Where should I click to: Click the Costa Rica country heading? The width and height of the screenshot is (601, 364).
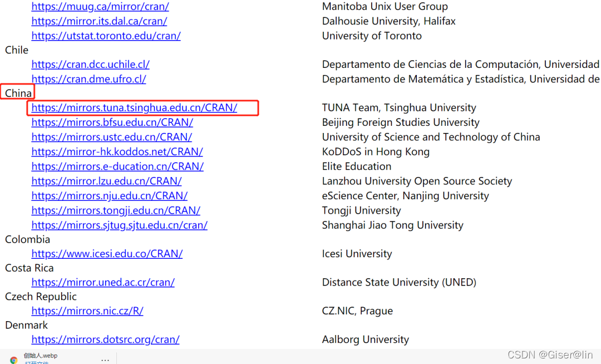pyautogui.click(x=29, y=268)
